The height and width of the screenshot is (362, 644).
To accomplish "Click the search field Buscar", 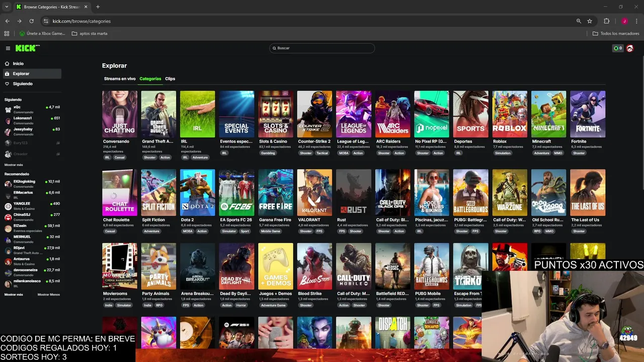I will (x=322, y=48).
